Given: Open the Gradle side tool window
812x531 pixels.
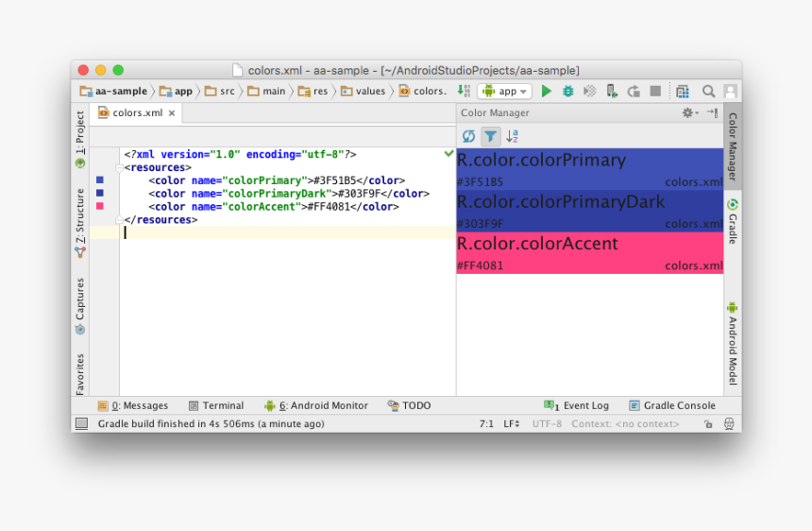Looking at the screenshot, I should [x=733, y=221].
